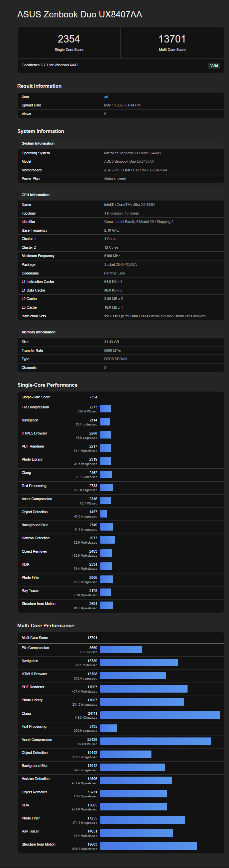Click multi-core Horizon Detection score 14506

click(x=93, y=779)
